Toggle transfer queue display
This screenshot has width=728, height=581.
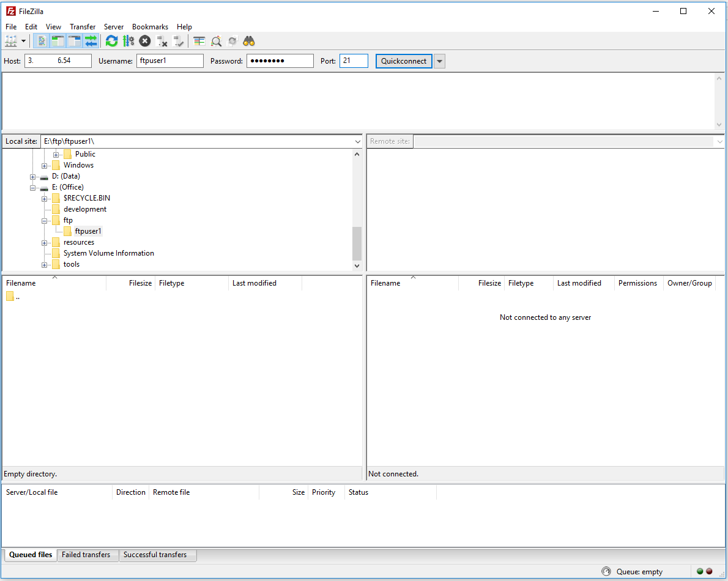click(x=91, y=42)
